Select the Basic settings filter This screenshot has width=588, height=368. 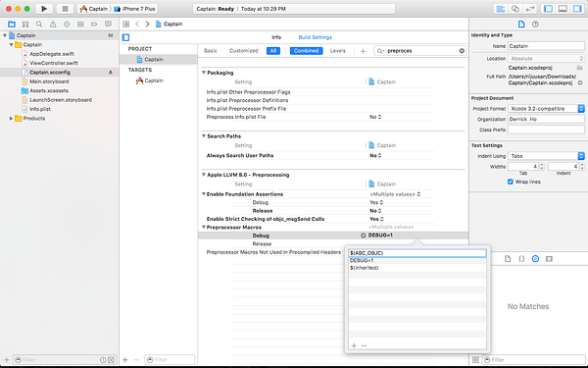[x=211, y=51]
